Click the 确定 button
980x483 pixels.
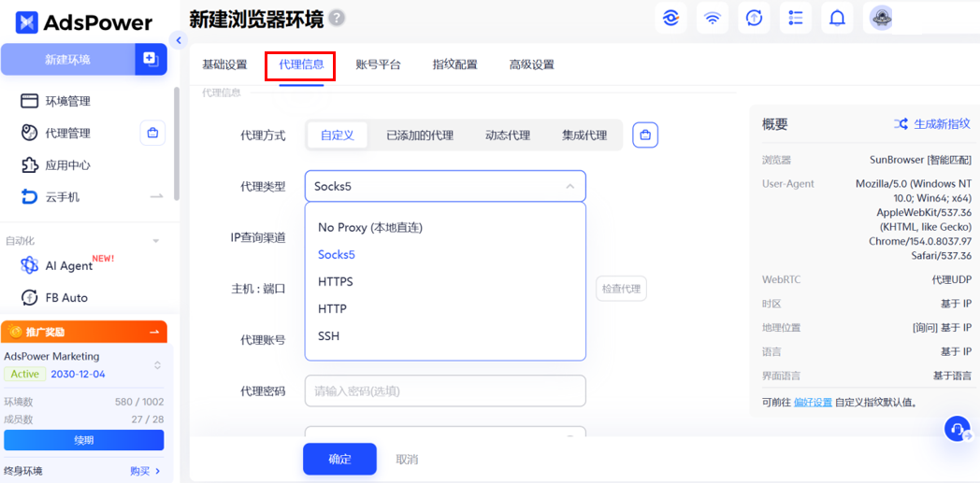tap(339, 460)
